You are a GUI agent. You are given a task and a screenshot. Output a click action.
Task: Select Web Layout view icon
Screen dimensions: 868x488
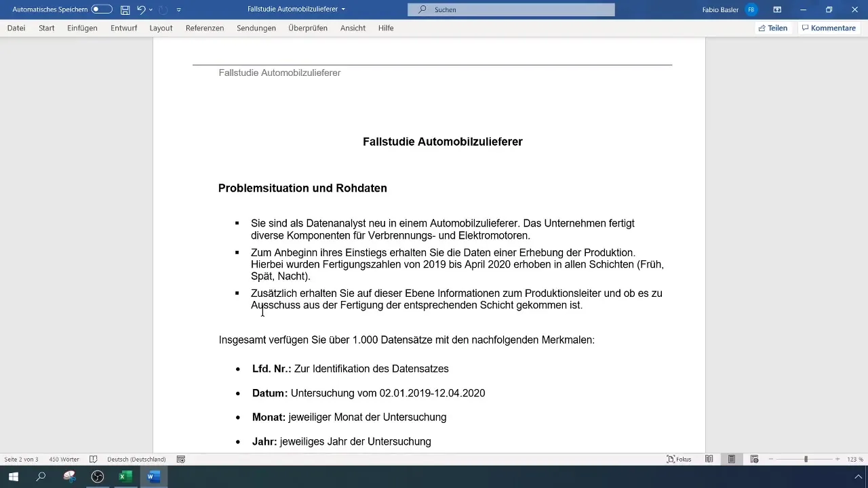coord(754,459)
